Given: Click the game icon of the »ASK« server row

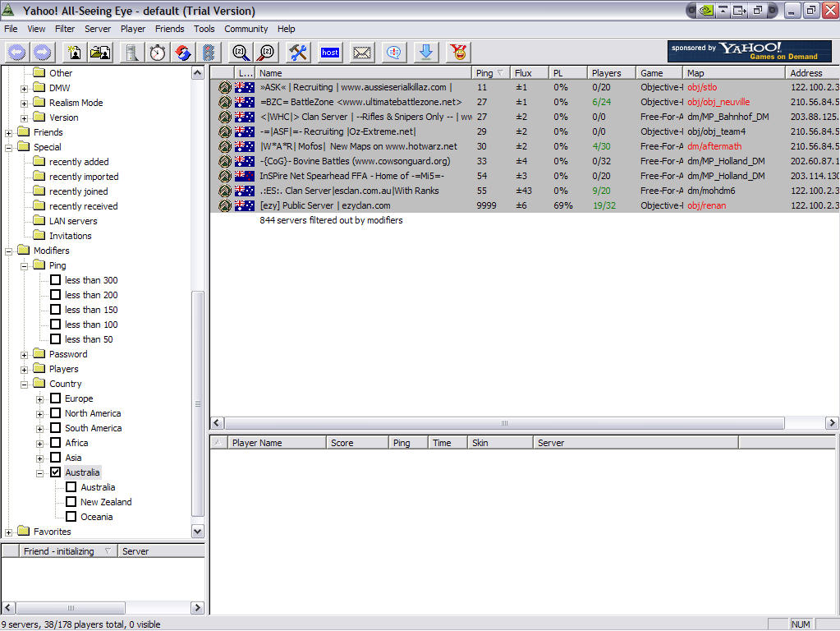Looking at the screenshot, I should [224, 87].
